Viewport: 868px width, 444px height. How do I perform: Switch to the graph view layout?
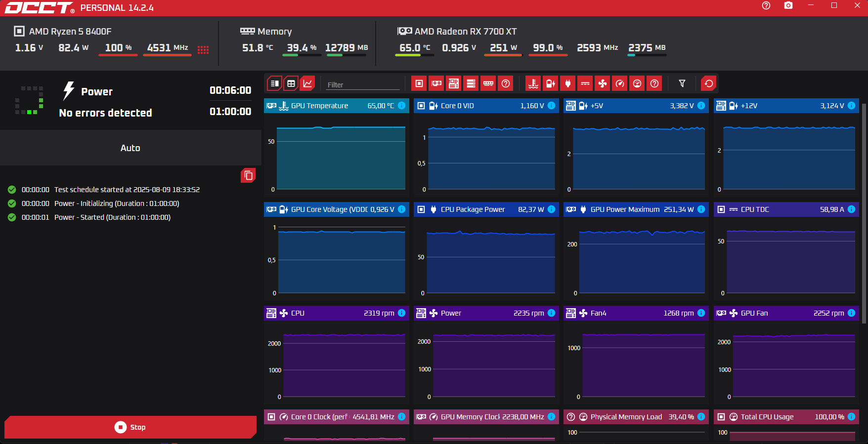(x=307, y=83)
